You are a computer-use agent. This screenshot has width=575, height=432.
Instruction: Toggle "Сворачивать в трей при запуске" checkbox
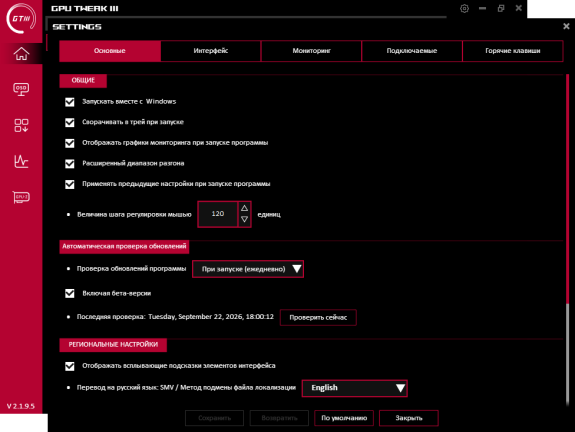pos(70,122)
